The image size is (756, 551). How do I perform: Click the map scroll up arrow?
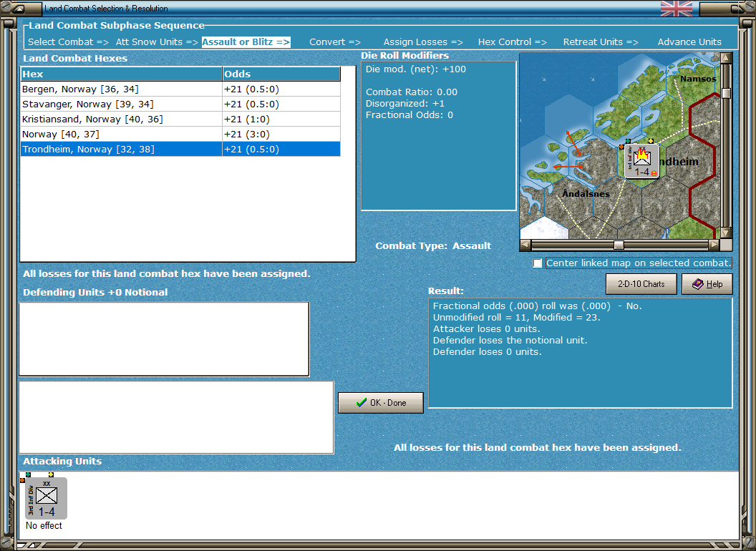click(726, 58)
